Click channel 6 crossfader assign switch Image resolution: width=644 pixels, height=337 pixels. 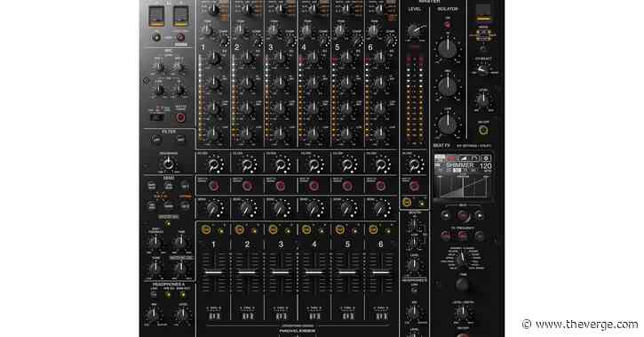(381, 316)
